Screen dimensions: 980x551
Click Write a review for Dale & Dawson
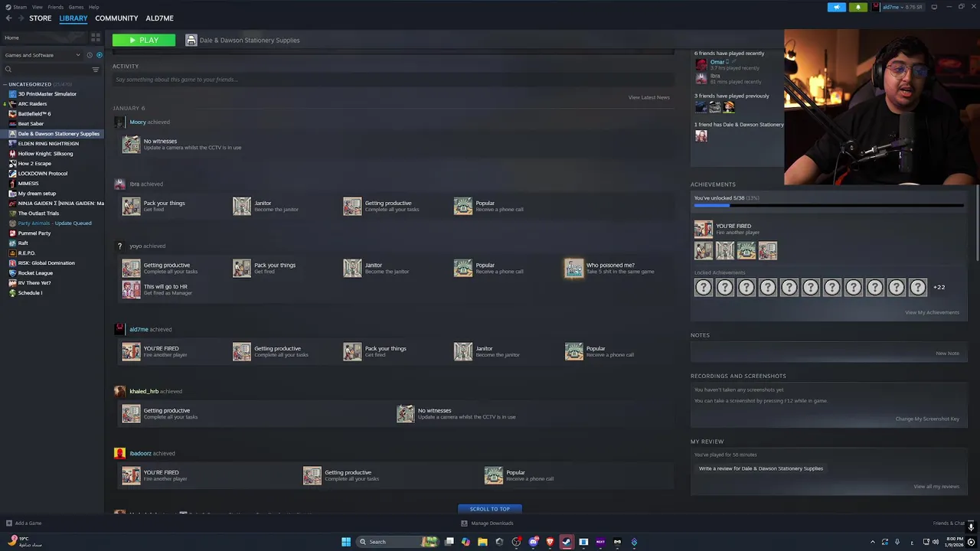click(761, 468)
